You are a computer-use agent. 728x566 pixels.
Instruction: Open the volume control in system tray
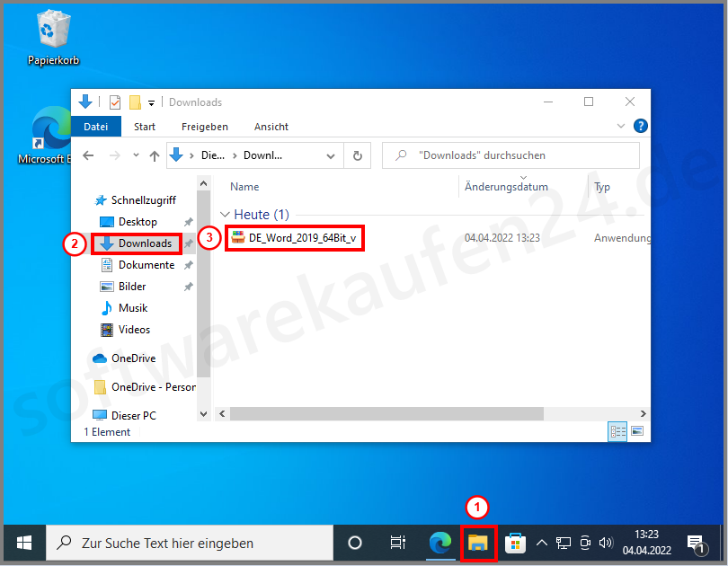[x=606, y=543]
